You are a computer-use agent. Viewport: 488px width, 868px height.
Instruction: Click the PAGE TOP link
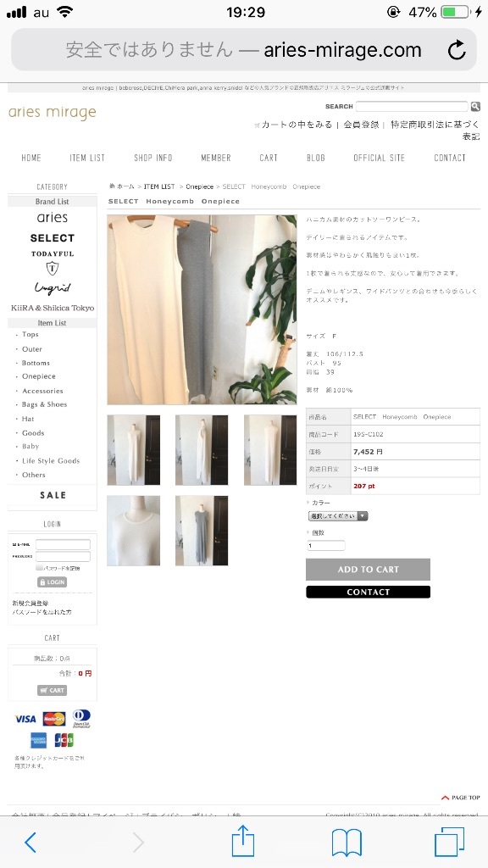(x=460, y=798)
